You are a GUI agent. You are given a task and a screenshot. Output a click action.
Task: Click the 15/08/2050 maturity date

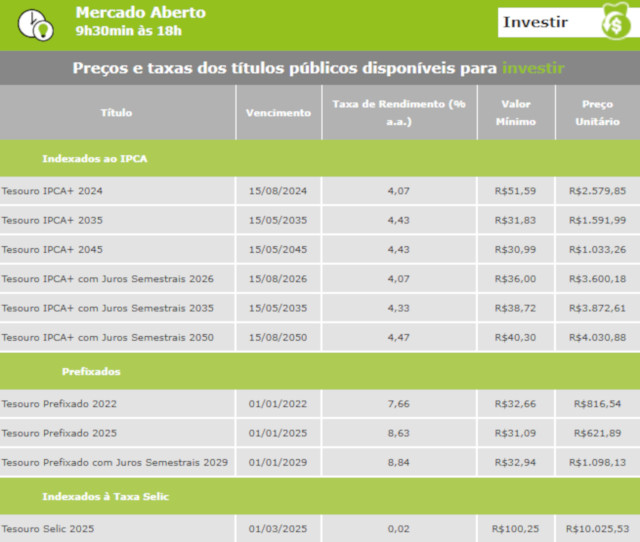[278, 338]
